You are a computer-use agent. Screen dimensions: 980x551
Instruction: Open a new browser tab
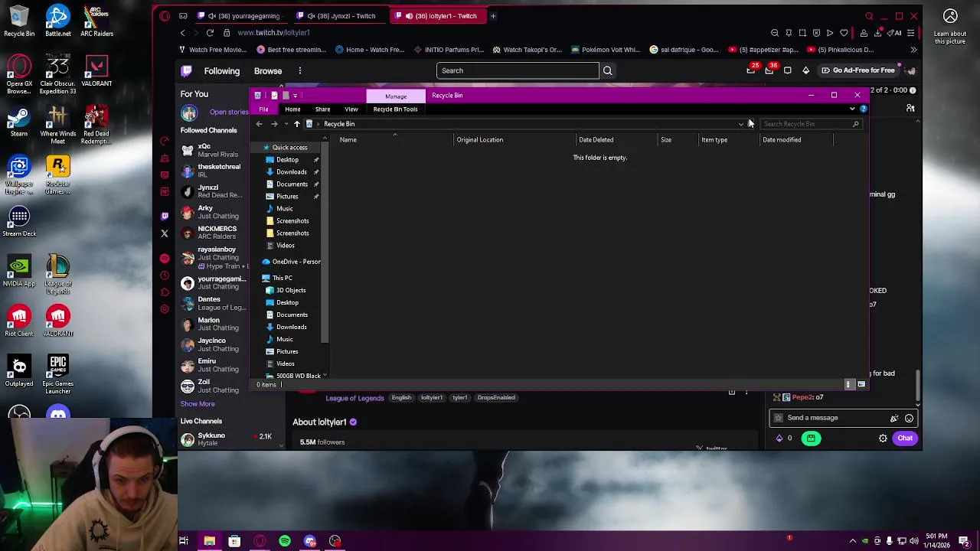point(493,15)
